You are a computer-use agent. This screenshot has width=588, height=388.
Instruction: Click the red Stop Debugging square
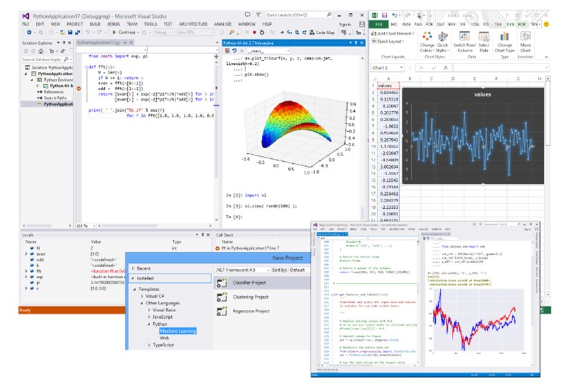click(254, 33)
